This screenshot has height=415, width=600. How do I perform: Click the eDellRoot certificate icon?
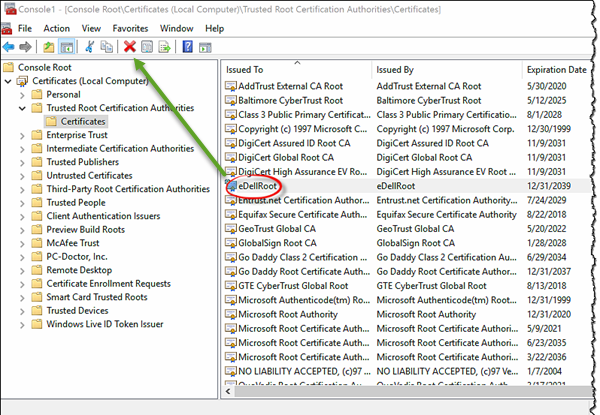pos(231,186)
